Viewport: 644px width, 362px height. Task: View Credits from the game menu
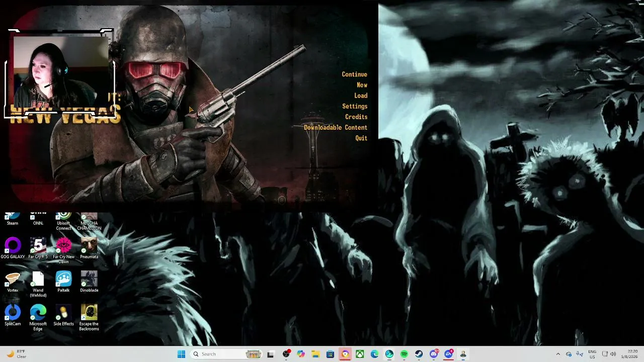[356, 117]
